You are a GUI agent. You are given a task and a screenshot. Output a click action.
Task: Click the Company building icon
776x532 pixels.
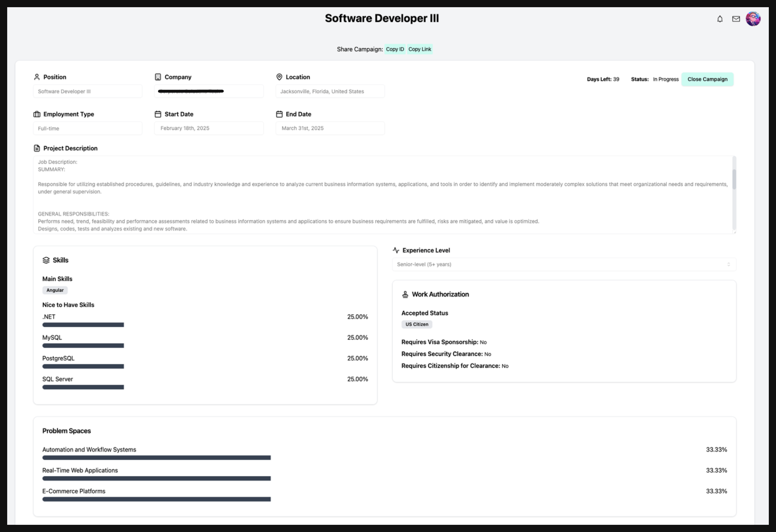click(x=158, y=77)
